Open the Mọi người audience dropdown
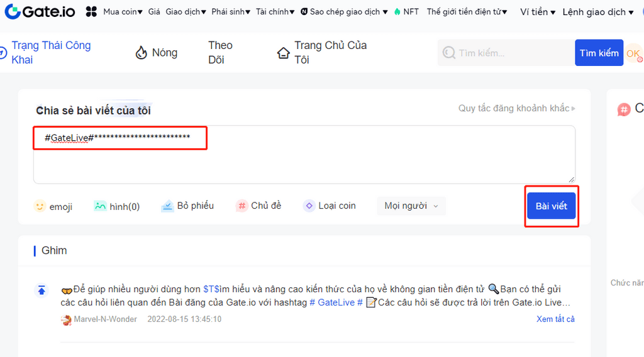 pos(411,206)
